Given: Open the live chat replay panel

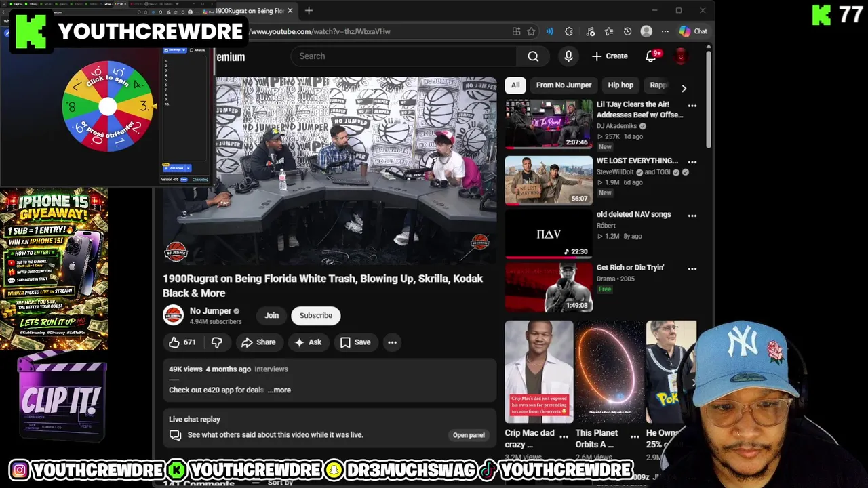Looking at the screenshot, I should (x=469, y=435).
